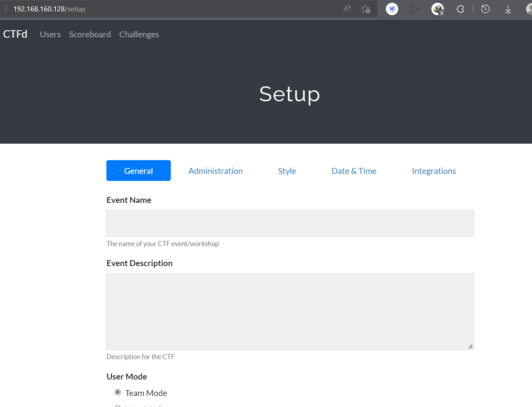The height and width of the screenshot is (407, 532).
Task: Open the Users navigation link
Action: point(50,35)
